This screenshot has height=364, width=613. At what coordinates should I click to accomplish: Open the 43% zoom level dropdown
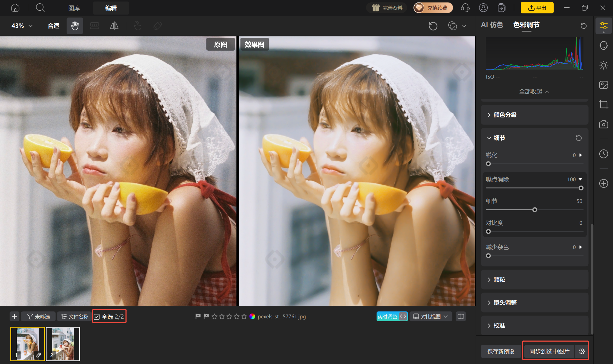22,26
